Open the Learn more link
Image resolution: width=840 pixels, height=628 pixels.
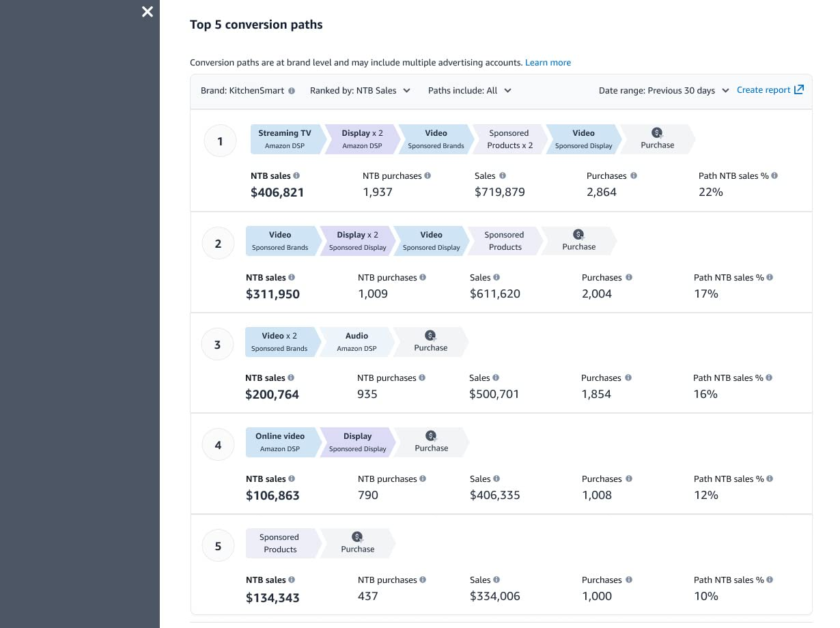[x=548, y=63]
